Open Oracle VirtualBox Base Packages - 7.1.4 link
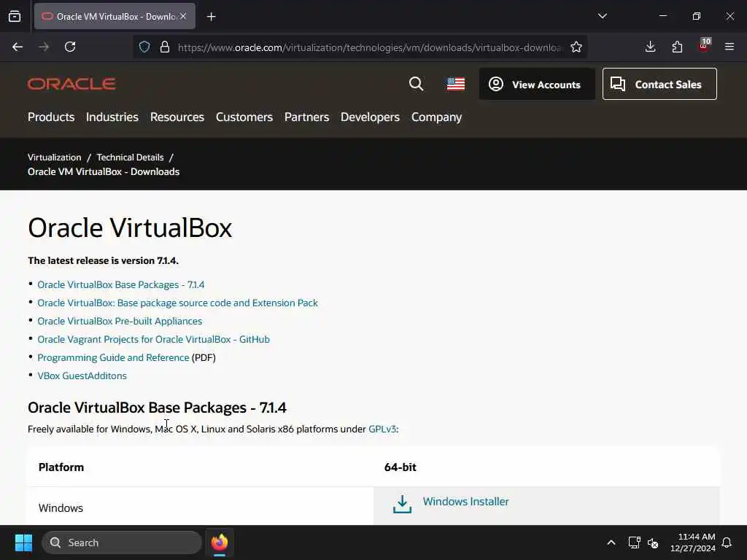This screenshot has width=747, height=560. tap(121, 285)
